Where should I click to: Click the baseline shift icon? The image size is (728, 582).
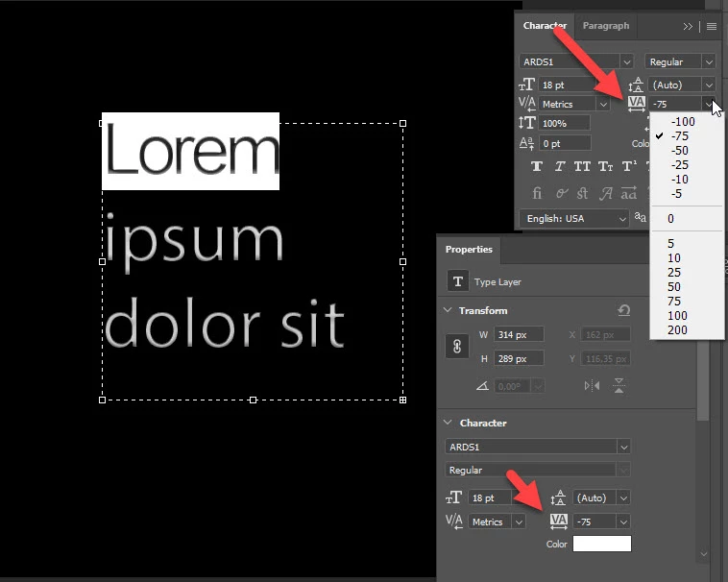click(526, 143)
